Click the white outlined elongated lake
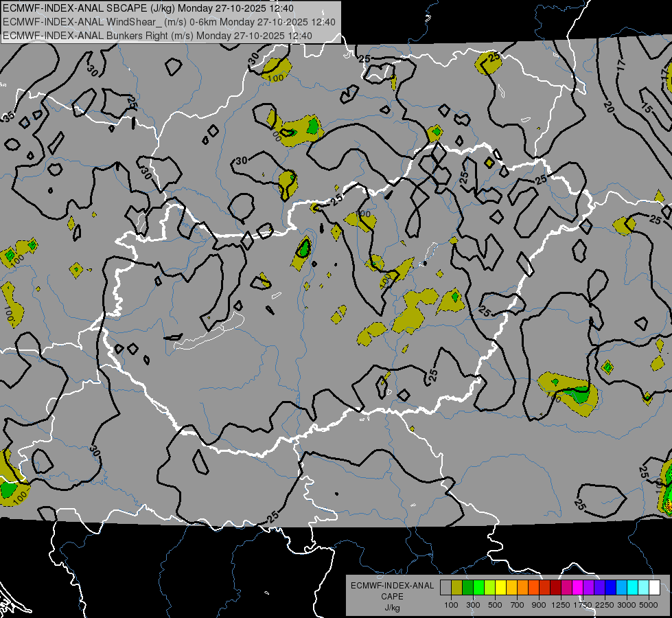 209,332
